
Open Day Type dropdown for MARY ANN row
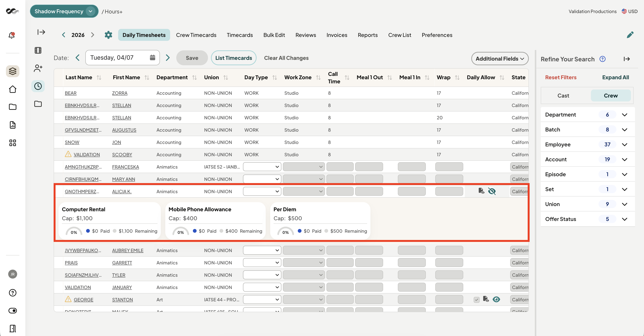click(262, 179)
